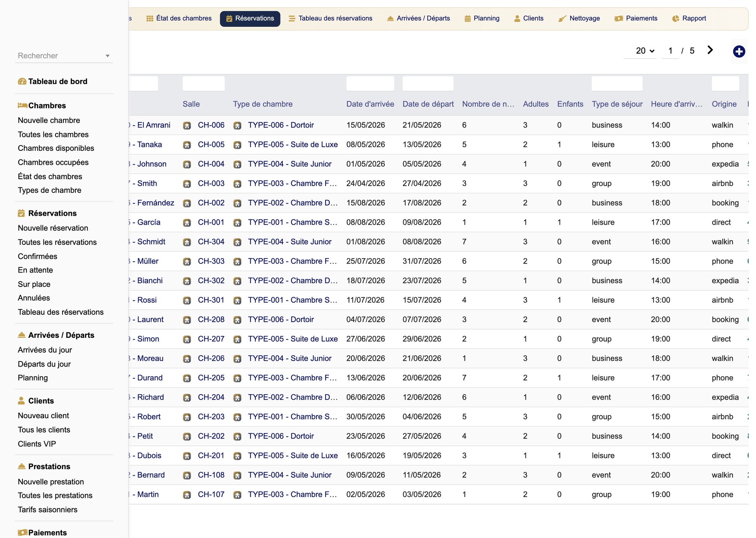Click the Date d'arrivée filter field
Image resolution: width=756 pixels, height=538 pixels.
(x=370, y=84)
